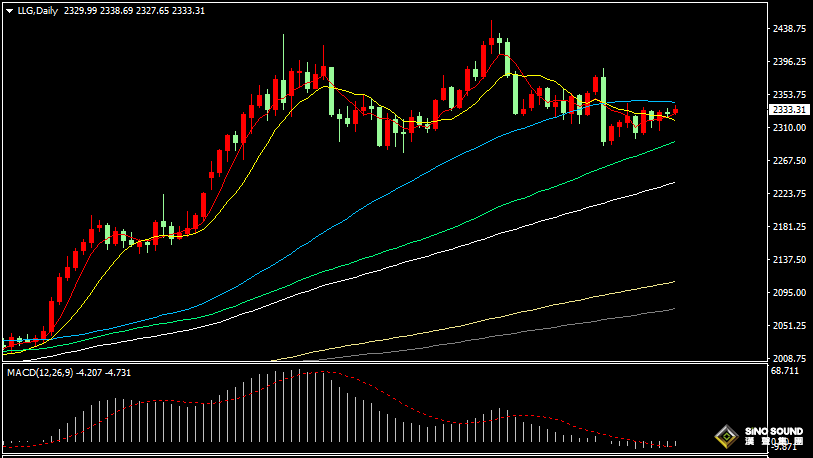The height and width of the screenshot is (458, 813).
Task: Click the 2095.00 price axis label
Action: tap(789, 293)
